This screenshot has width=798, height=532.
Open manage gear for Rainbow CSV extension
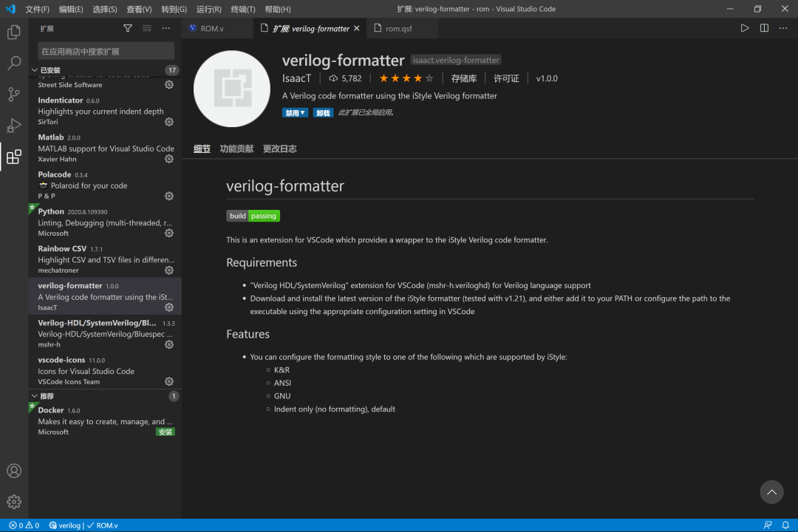click(x=169, y=271)
